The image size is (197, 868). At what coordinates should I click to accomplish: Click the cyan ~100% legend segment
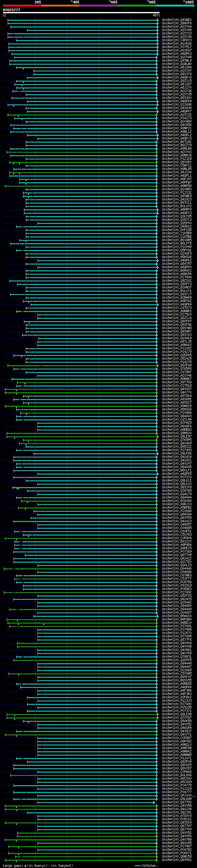coord(175,6)
